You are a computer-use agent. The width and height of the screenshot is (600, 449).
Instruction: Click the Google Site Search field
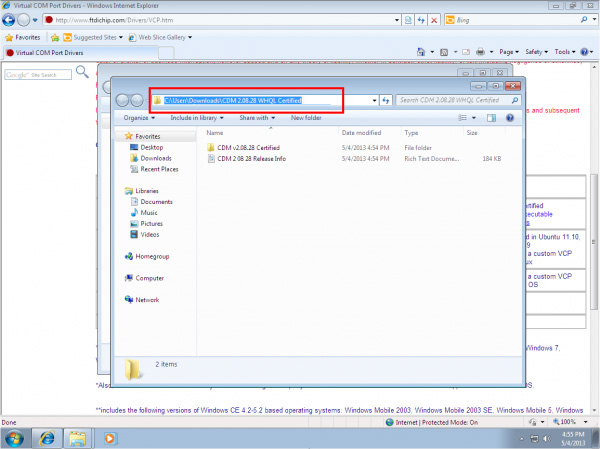coord(38,75)
